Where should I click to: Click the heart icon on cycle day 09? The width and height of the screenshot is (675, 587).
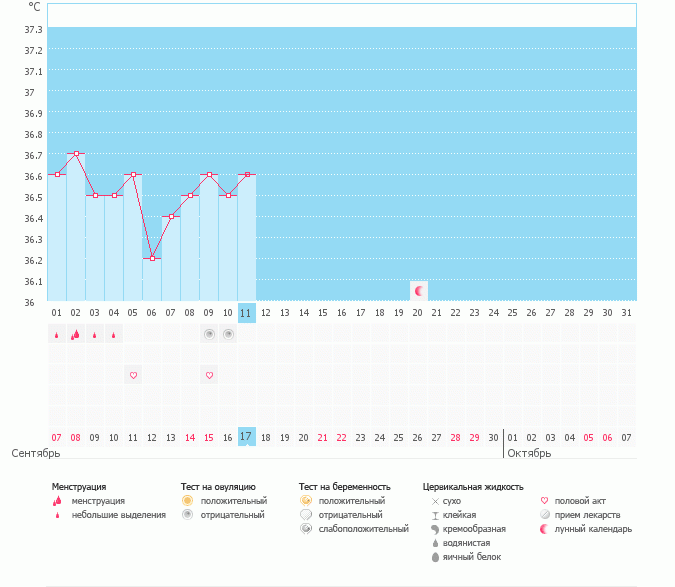pos(209,375)
